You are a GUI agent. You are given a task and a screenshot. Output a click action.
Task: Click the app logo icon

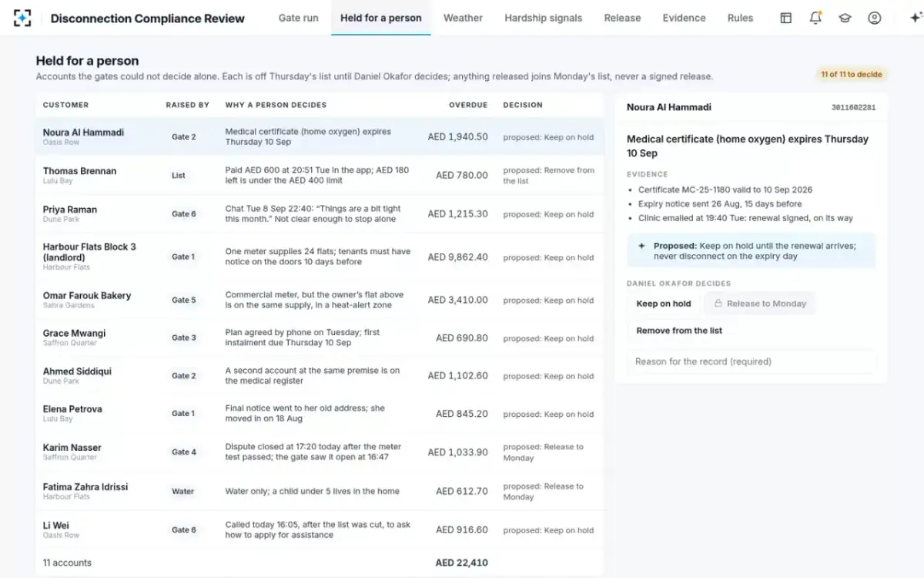pyautogui.click(x=22, y=18)
